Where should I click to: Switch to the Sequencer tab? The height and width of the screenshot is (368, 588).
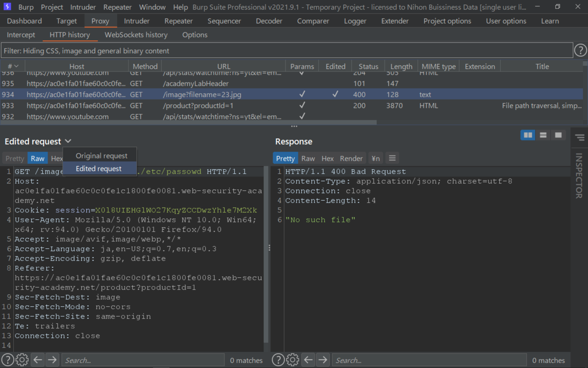[224, 21]
